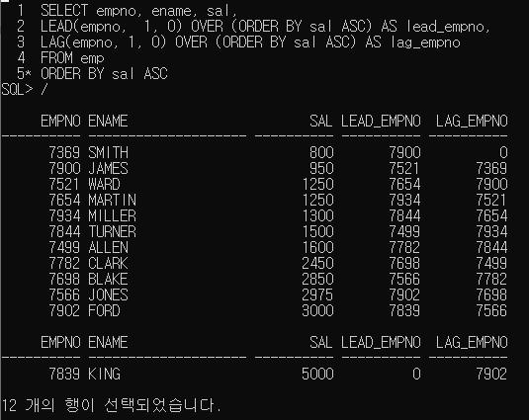Image resolution: width=529 pixels, height=420 pixels.
Task: Click the second LEAD_EMPNO header above KING
Action: click(381, 343)
